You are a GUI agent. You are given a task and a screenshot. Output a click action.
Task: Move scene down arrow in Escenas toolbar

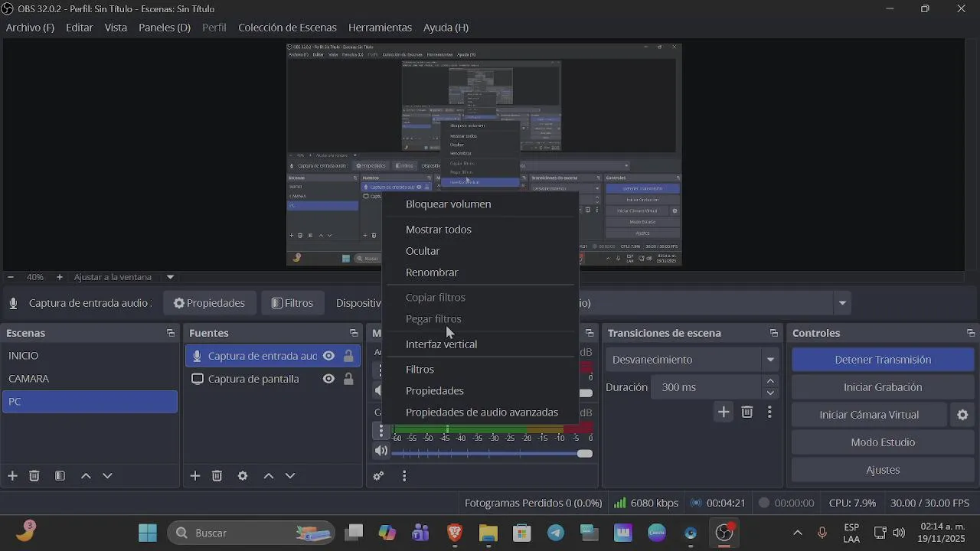(107, 476)
